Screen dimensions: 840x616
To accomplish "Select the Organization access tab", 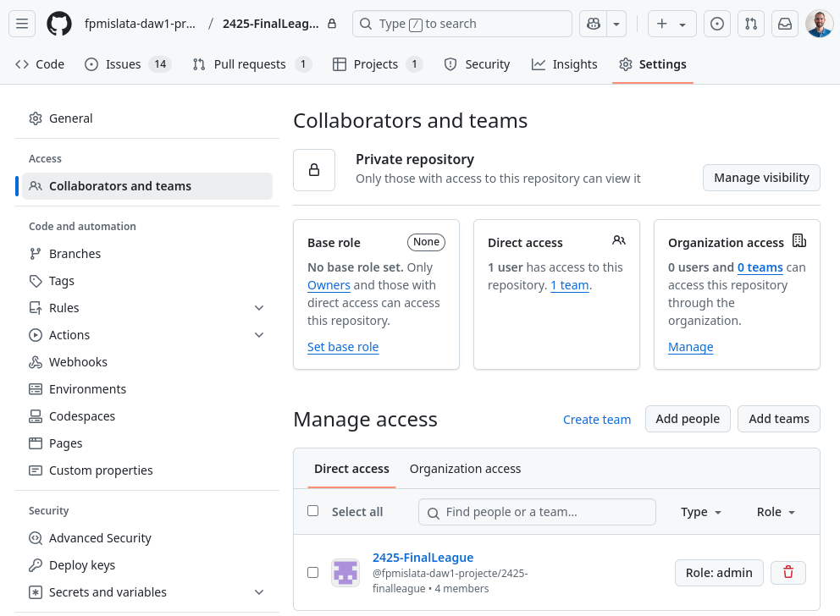I will coord(465,469).
